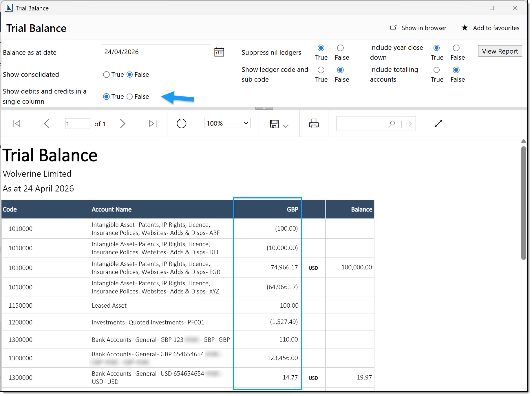Set Show ledger code and sub code False
The height and width of the screenshot is (396, 532).
[x=340, y=70]
